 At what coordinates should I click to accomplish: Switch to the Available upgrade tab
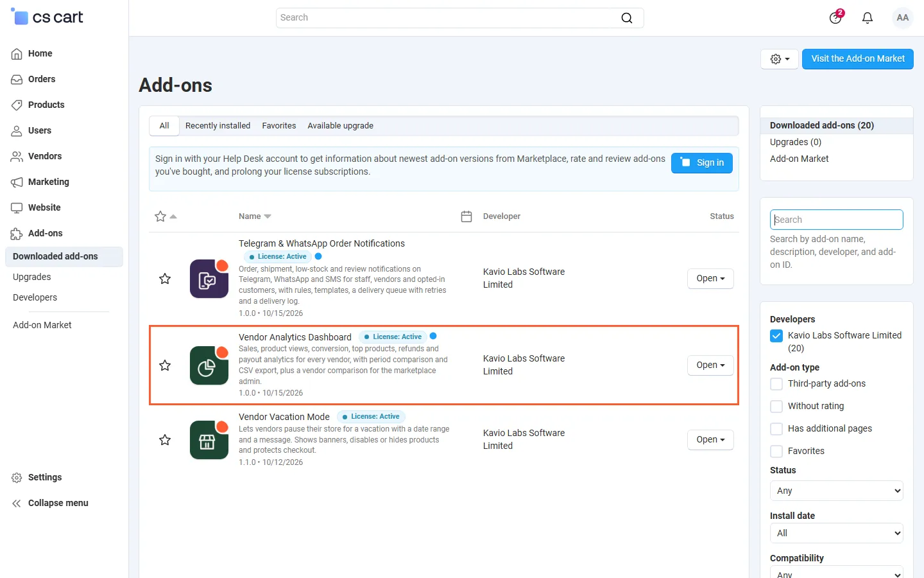[x=341, y=126]
